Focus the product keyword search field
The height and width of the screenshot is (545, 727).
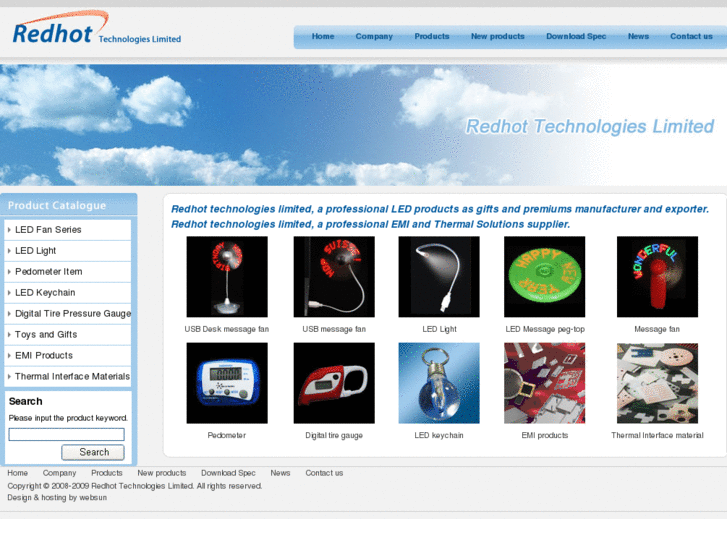click(66, 434)
